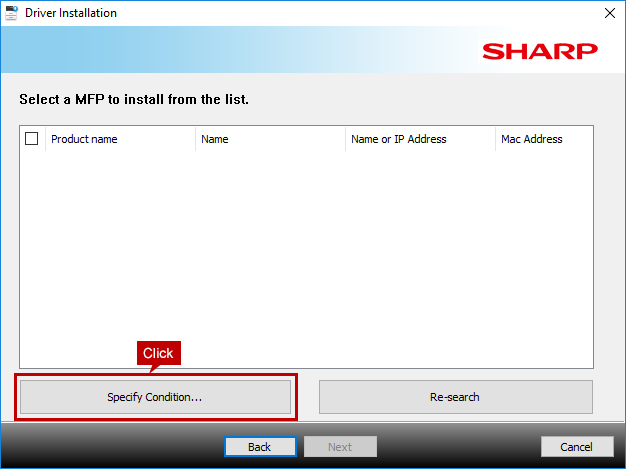Click the SHARP logo
This screenshot has height=469, width=626.
(540, 51)
